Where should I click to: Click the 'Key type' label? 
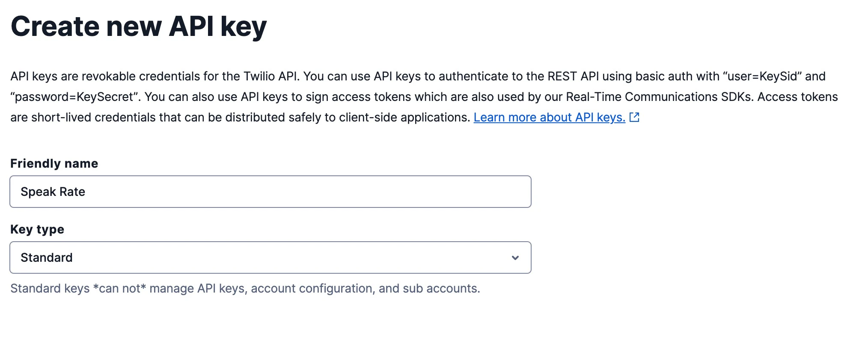pos(37,229)
